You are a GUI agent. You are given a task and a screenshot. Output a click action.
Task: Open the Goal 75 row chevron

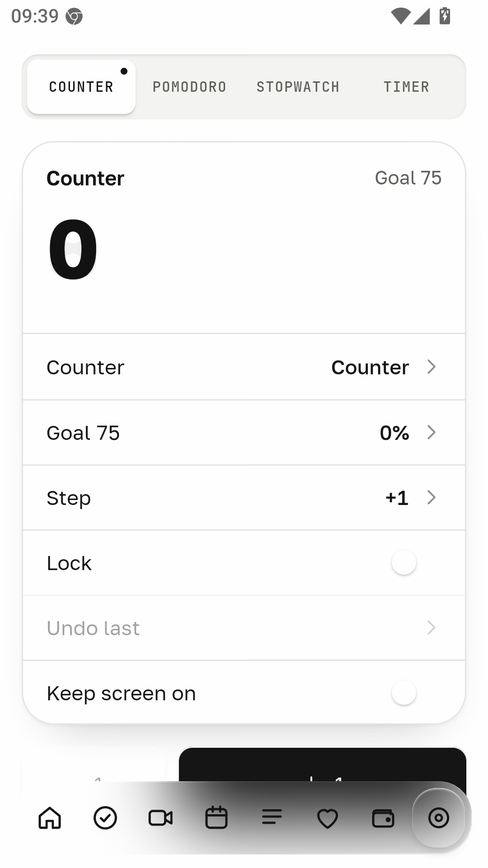[432, 432]
